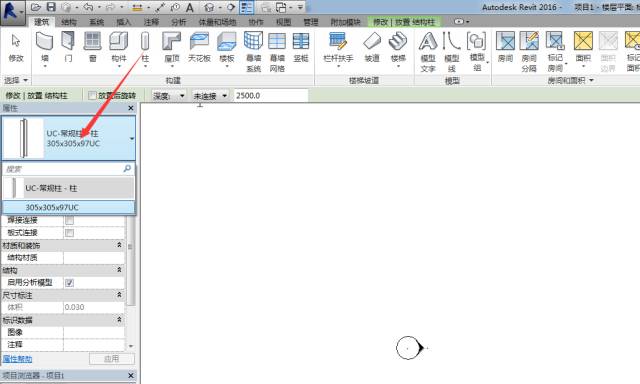The width and height of the screenshot is (640, 384).
Task: Toggle the 焊接连接 checkbox
Action: click(69, 220)
